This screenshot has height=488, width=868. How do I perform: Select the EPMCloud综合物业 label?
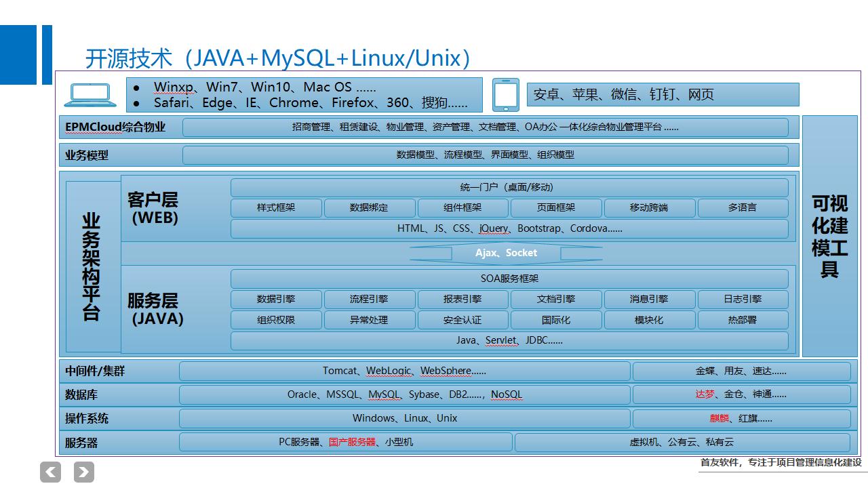click(115, 127)
